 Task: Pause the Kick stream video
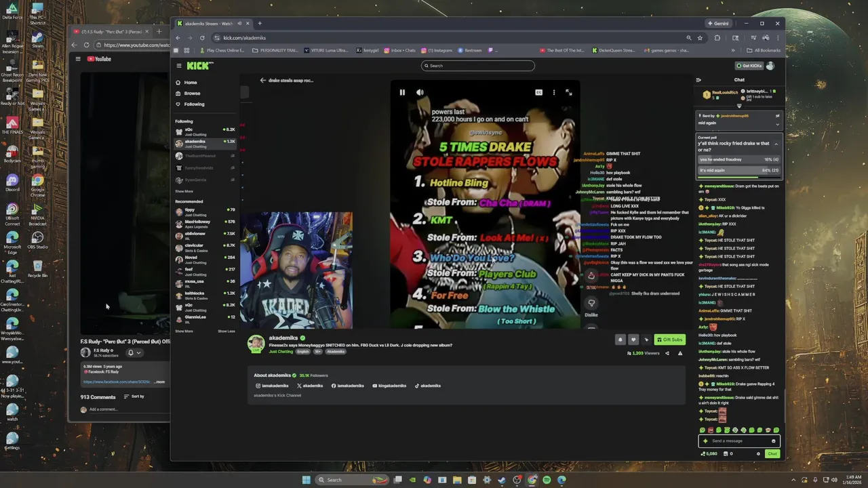[402, 92]
